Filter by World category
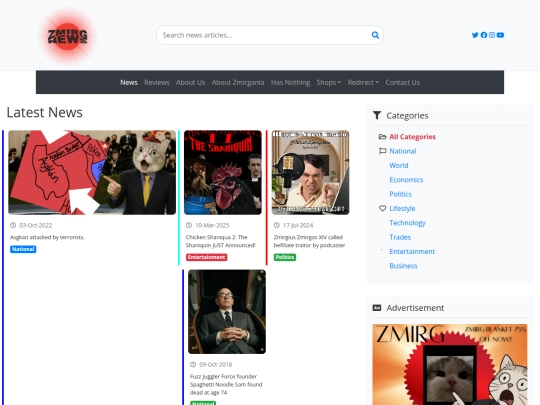The width and height of the screenshot is (540, 405). [399, 165]
